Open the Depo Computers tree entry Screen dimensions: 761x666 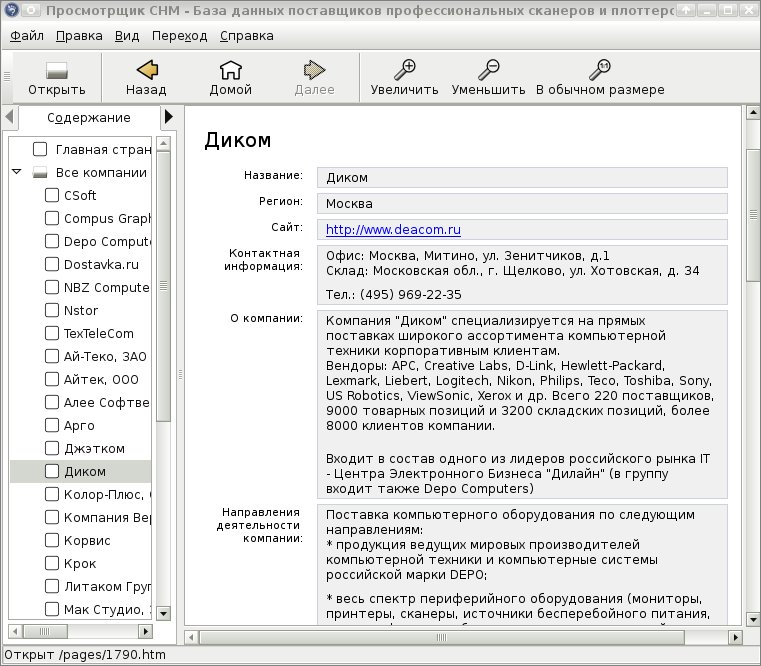click(x=107, y=241)
